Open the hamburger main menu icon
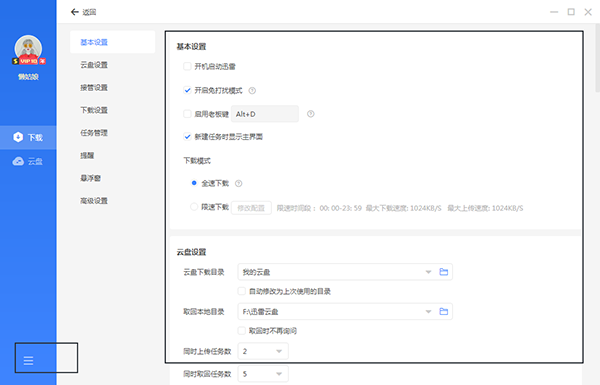Image resolution: width=600 pixels, height=385 pixels. click(x=28, y=360)
